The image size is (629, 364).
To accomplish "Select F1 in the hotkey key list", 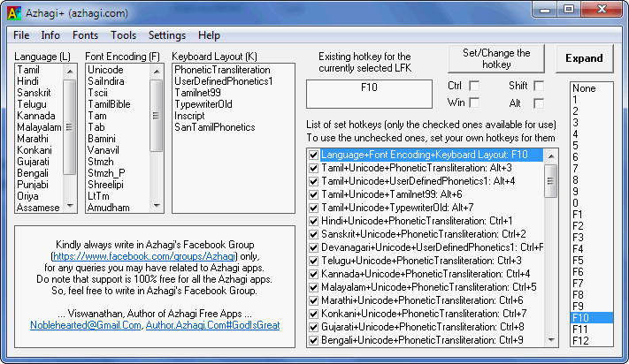I will click(591, 215).
